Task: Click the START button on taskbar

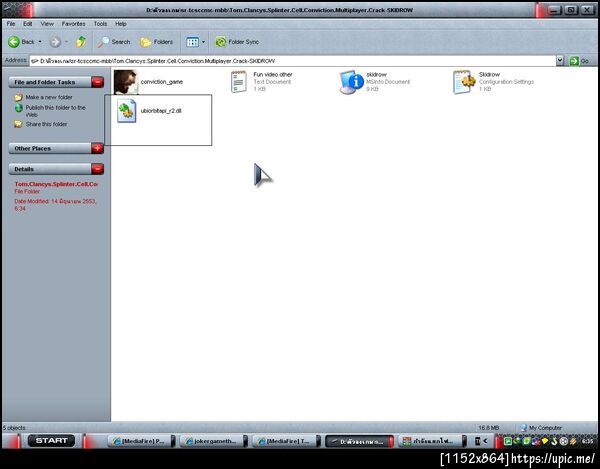Action: (x=51, y=441)
